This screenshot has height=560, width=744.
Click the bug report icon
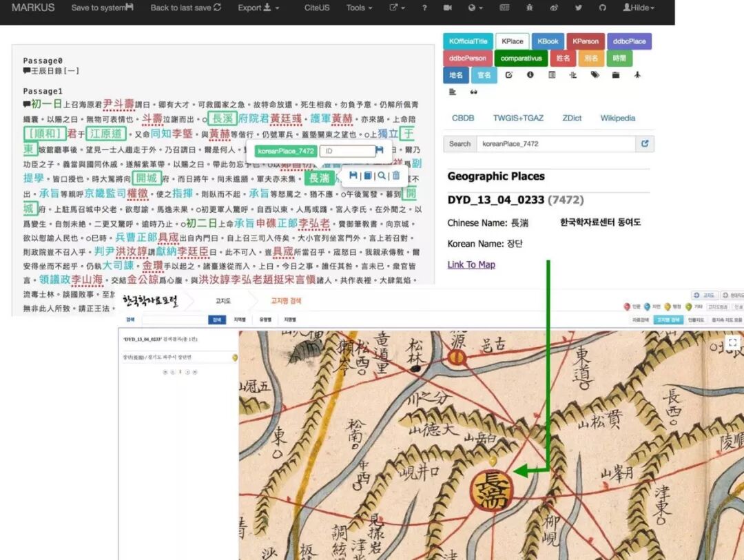pos(529,8)
